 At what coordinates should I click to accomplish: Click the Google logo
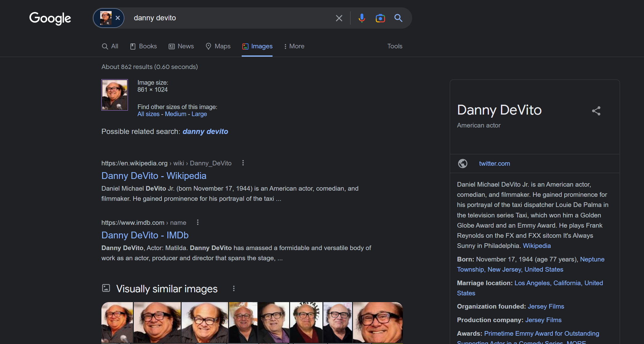pos(50,18)
